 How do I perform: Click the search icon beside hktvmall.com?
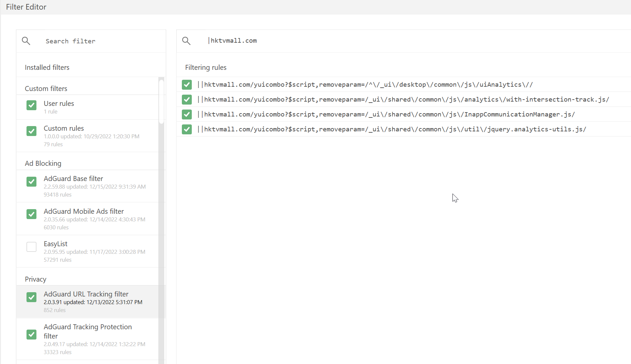point(186,41)
